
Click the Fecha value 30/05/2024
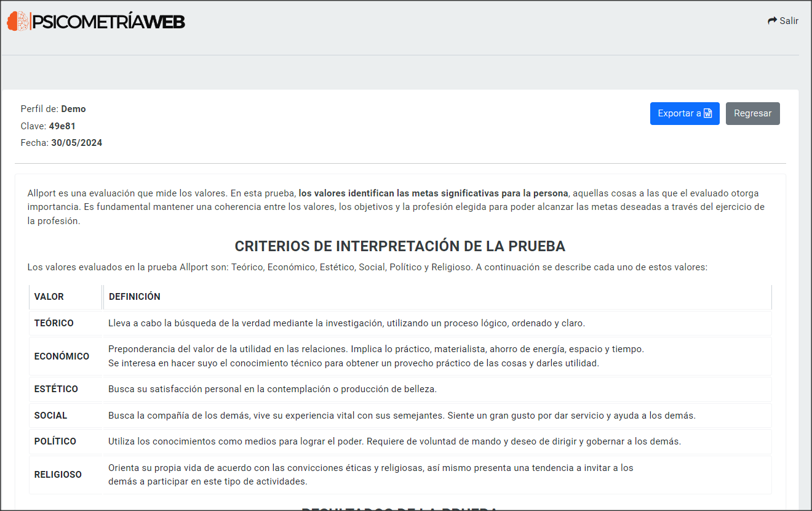[76, 143]
